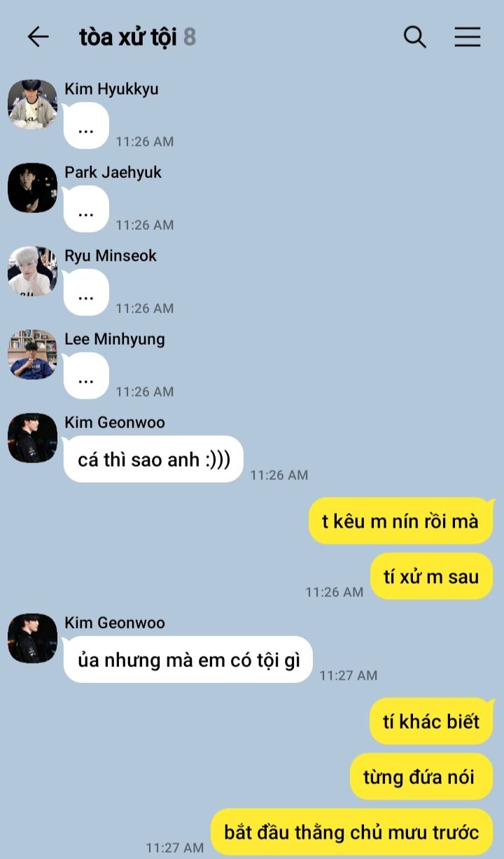Image resolution: width=504 pixels, height=859 pixels.
Task: Tap Kim Geonwoo's avatar beside 'cá thì sao anh'
Action: click(x=32, y=438)
